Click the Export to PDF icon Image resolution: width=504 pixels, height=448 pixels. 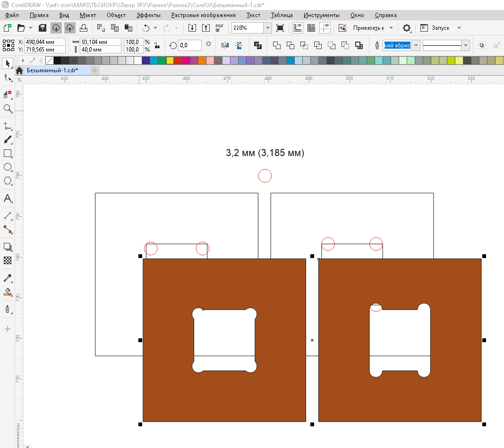click(219, 28)
